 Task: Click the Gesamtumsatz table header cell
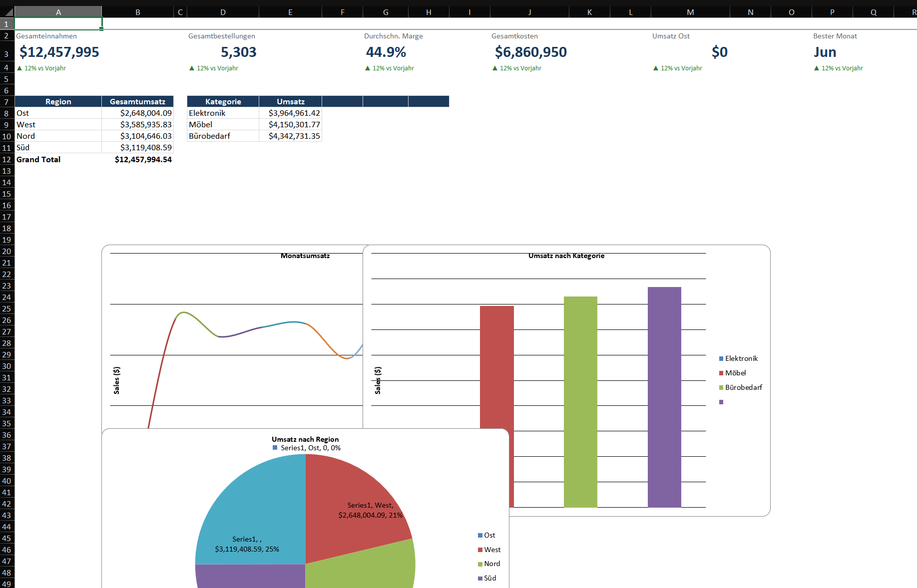137,101
